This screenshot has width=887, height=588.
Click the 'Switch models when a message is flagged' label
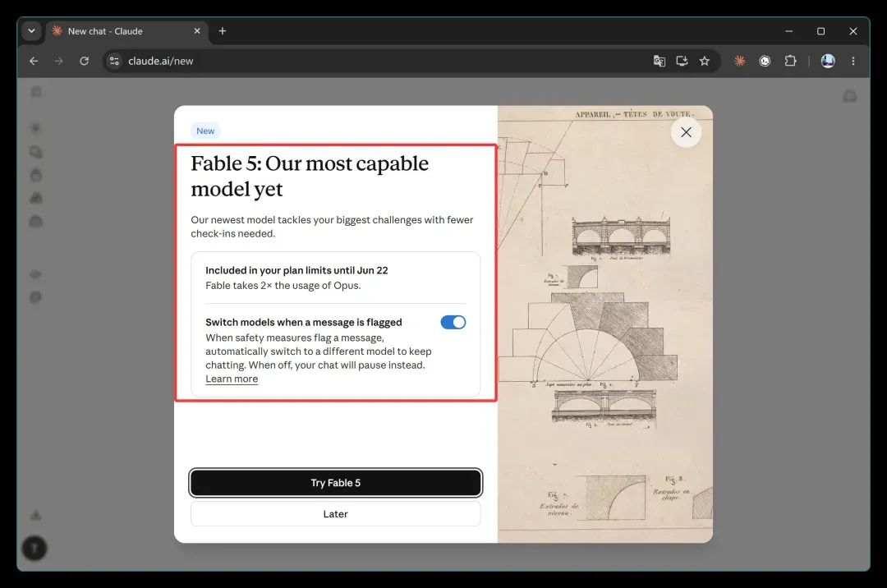pyautogui.click(x=304, y=322)
